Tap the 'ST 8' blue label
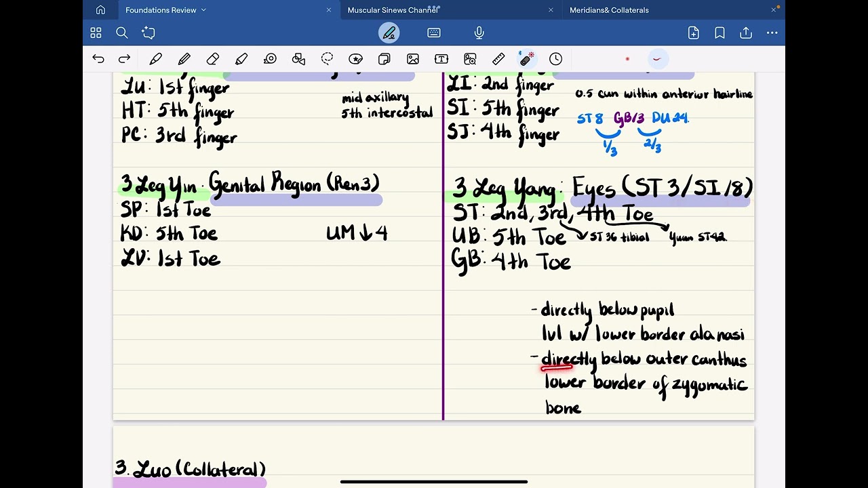The image size is (868, 488). coord(590,119)
